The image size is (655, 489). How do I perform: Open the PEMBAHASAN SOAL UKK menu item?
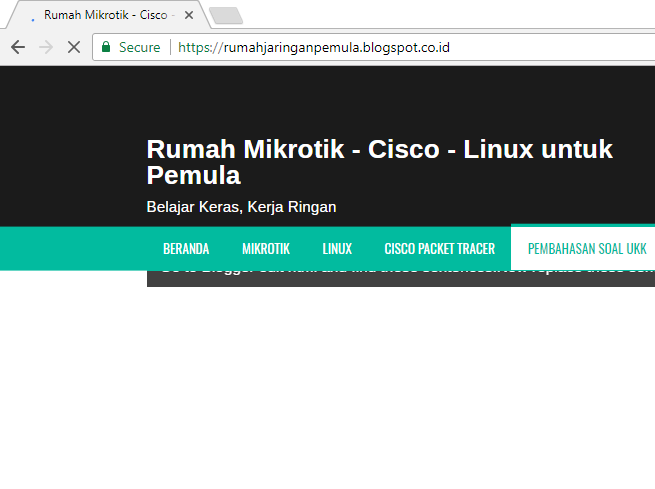tap(587, 248)
